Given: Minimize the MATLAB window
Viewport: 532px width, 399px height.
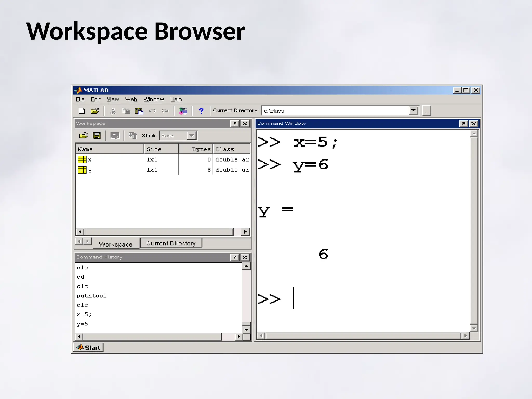Looking at the screenshot, I should [x=457, y=90].
